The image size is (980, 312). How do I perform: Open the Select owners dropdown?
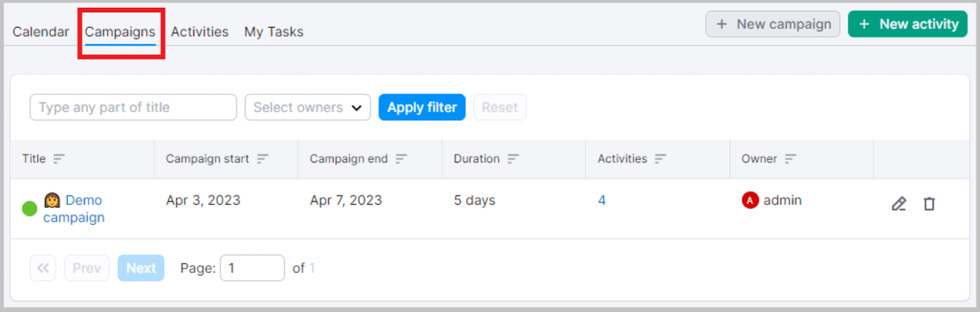[307, 107]
